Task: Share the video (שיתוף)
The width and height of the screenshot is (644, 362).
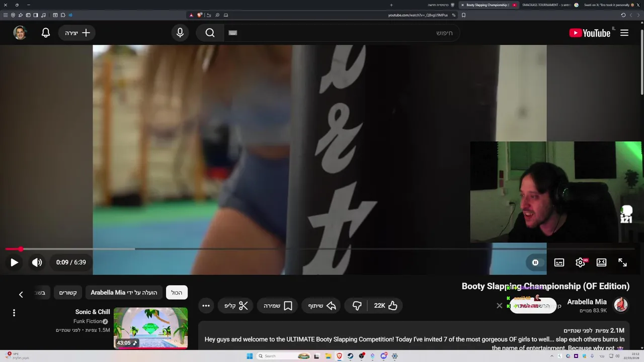Action: point(321,306)
